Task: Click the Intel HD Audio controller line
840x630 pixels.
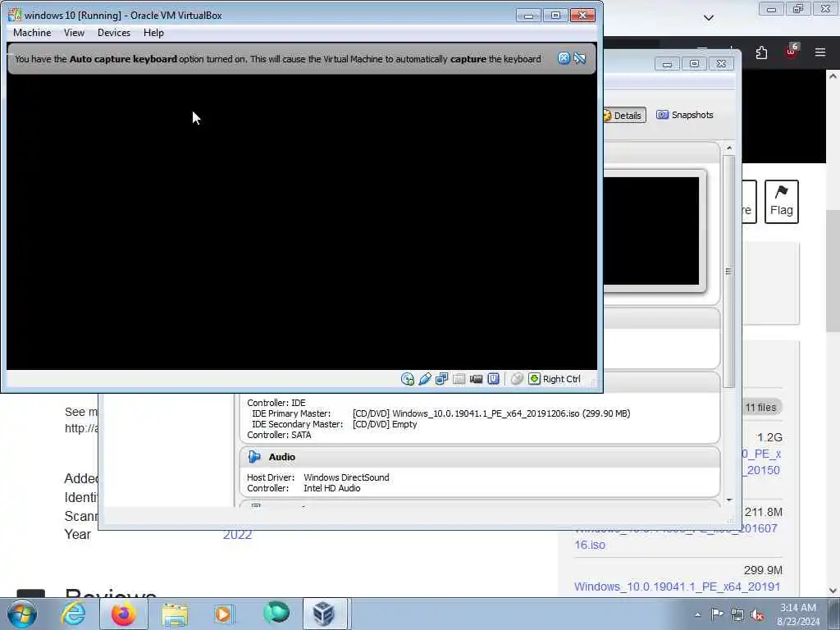Action: tap(304, 488)
